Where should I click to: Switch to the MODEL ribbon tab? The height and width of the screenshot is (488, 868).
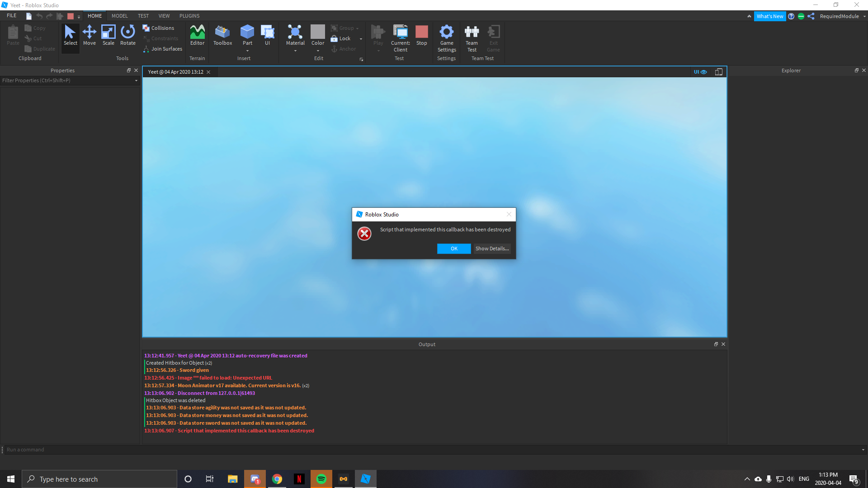[x=119, y=16]
